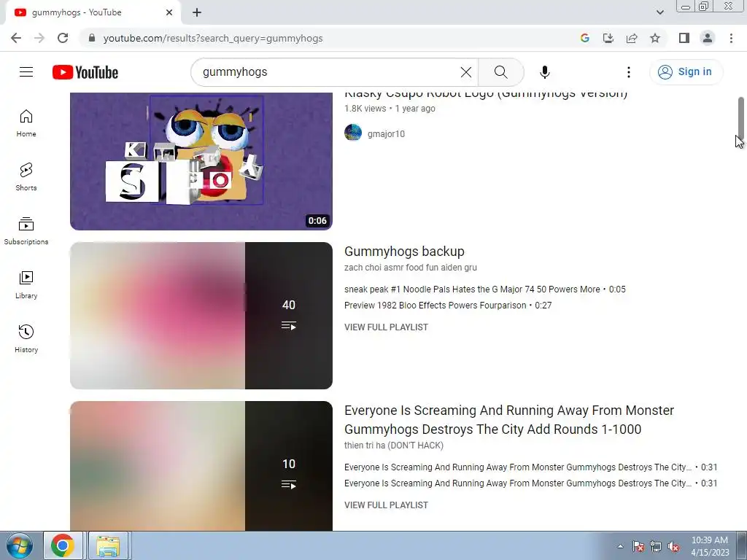The image size is (747, 560).
Task: Open Chrome's three-dot menu
Action: 731,38
